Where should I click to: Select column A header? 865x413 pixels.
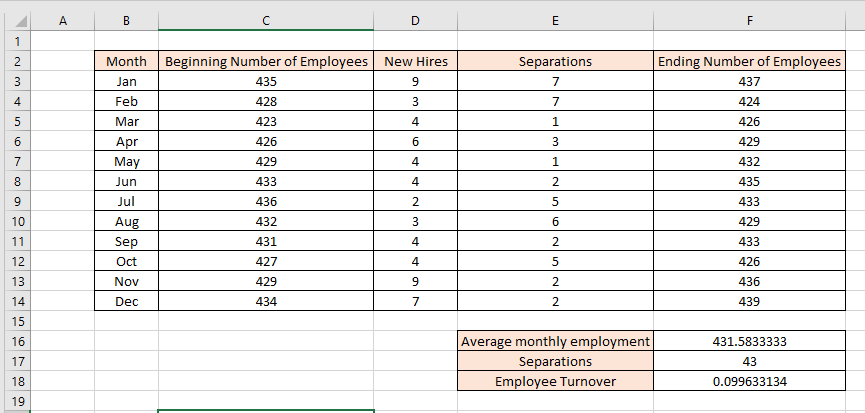pos(62,21)
